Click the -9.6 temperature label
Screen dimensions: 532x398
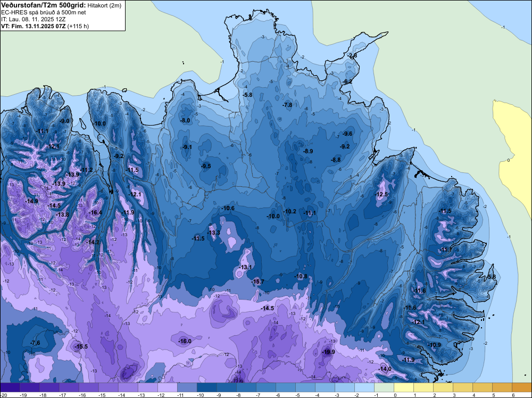click(x=347, y=134)
